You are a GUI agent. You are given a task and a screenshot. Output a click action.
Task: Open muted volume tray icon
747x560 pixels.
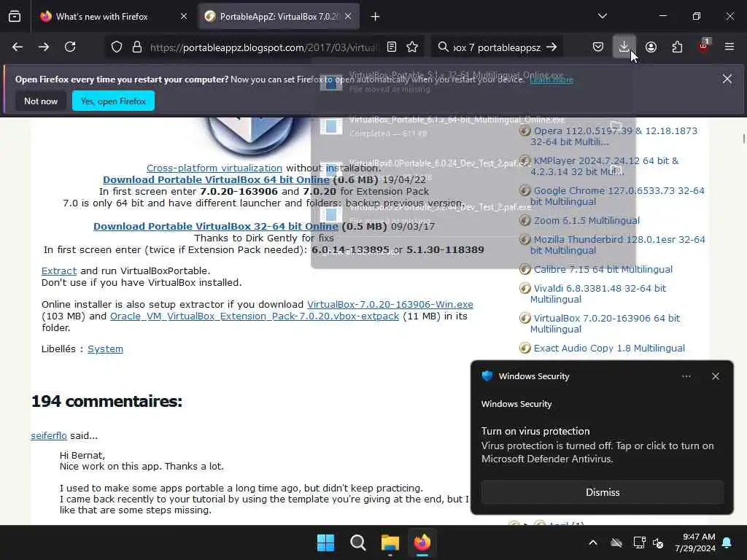659,542
